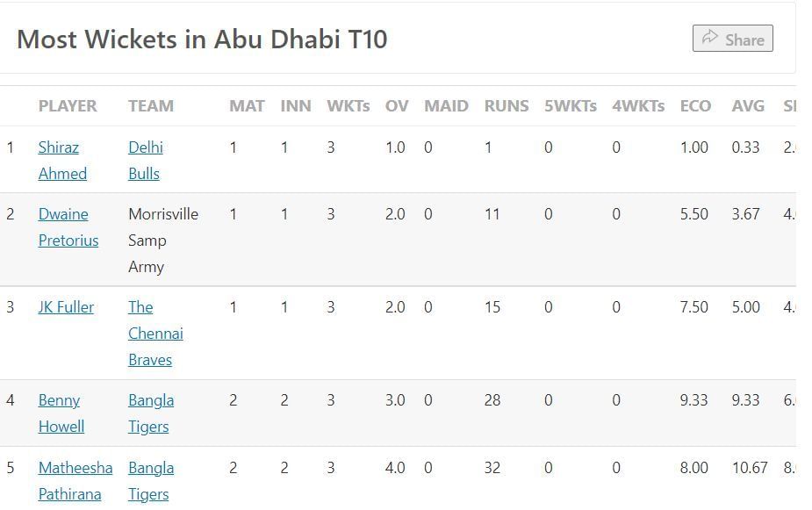Open The Chennai Braves team link
This screenshot has width=812, height=510.
(155, 334)
